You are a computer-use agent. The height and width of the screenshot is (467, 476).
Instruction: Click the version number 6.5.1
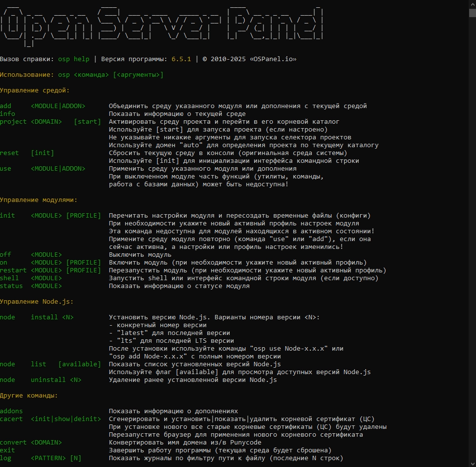[x=181, y=59]
